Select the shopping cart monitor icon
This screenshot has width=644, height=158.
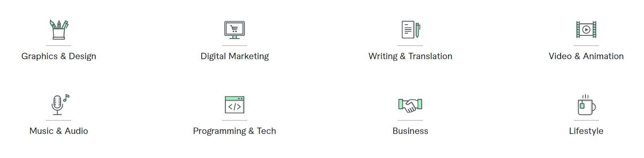[234, 30]
